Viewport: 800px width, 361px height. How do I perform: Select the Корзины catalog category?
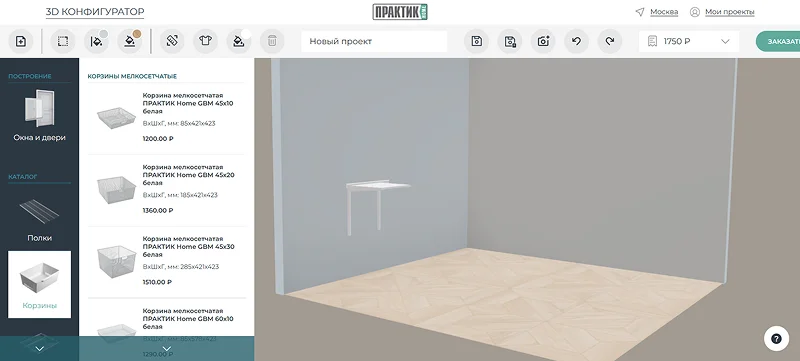tap(39, 284)
